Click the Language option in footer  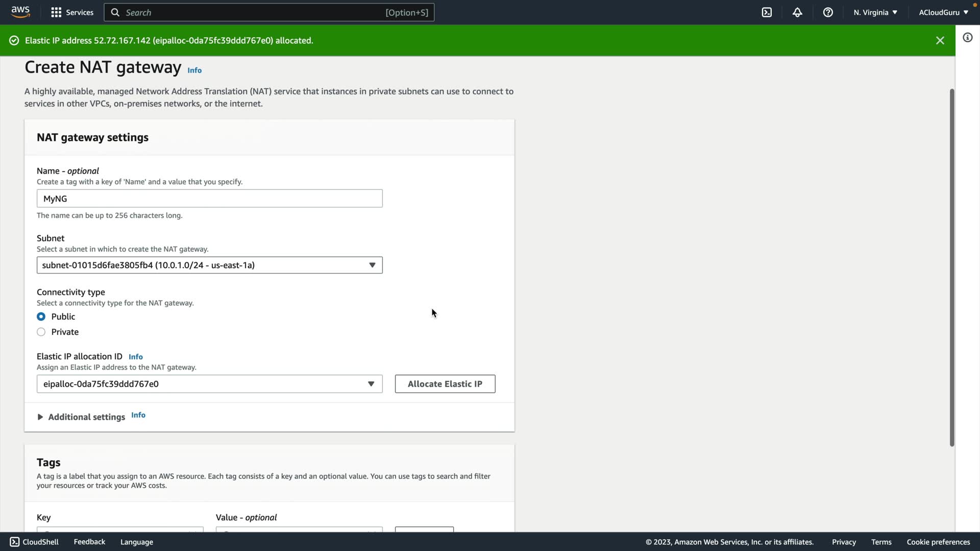[136, 542]
